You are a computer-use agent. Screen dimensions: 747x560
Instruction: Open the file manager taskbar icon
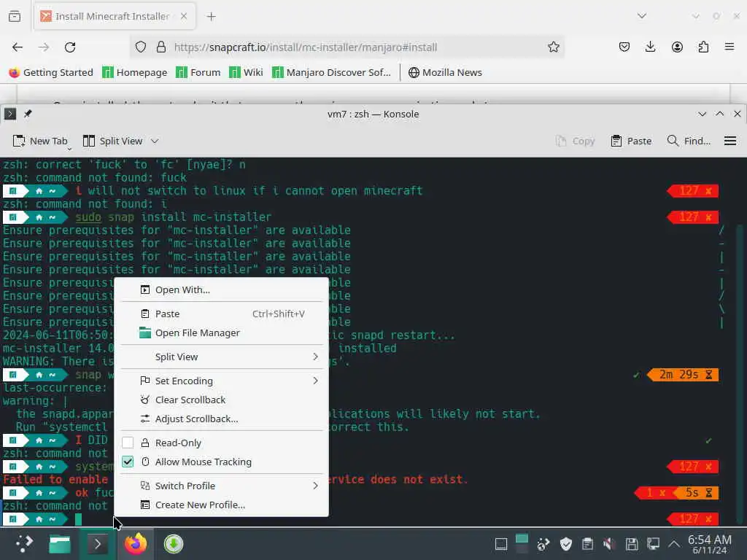click(x=60, y=544)
